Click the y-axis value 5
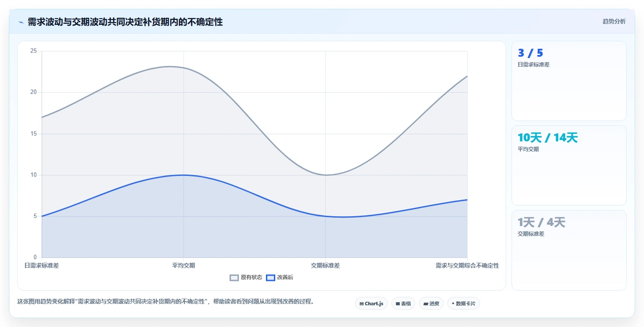 (35, 216)
